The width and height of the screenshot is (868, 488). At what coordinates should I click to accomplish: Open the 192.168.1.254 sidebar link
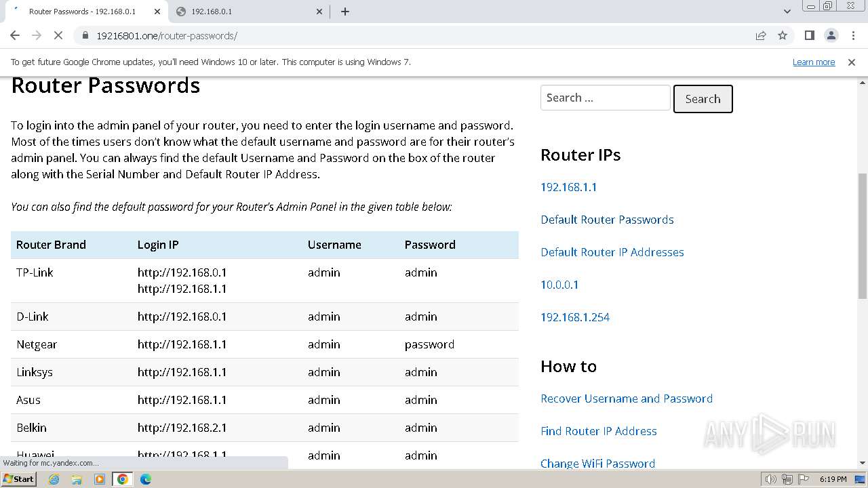[575, 317]
